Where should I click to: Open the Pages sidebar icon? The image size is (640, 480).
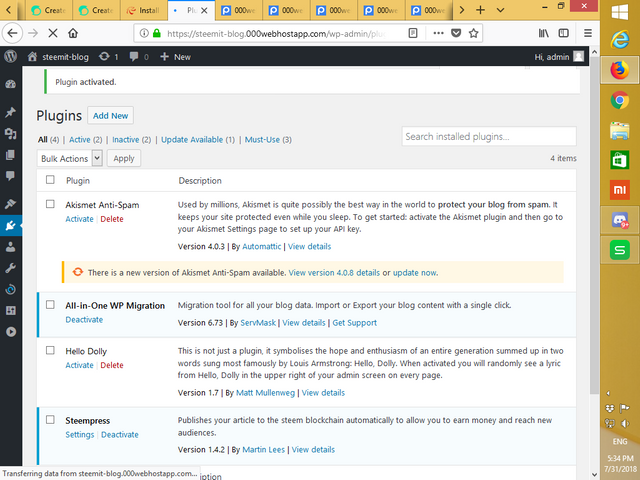pos(11,155)
